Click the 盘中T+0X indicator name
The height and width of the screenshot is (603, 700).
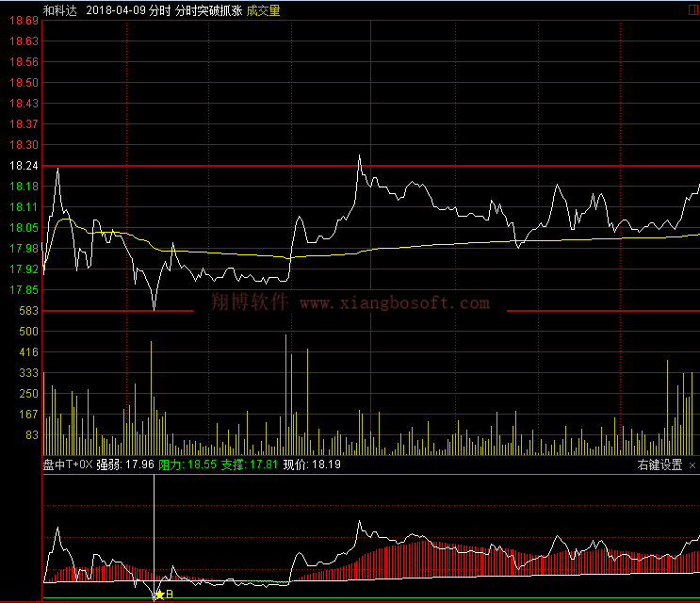68,464
